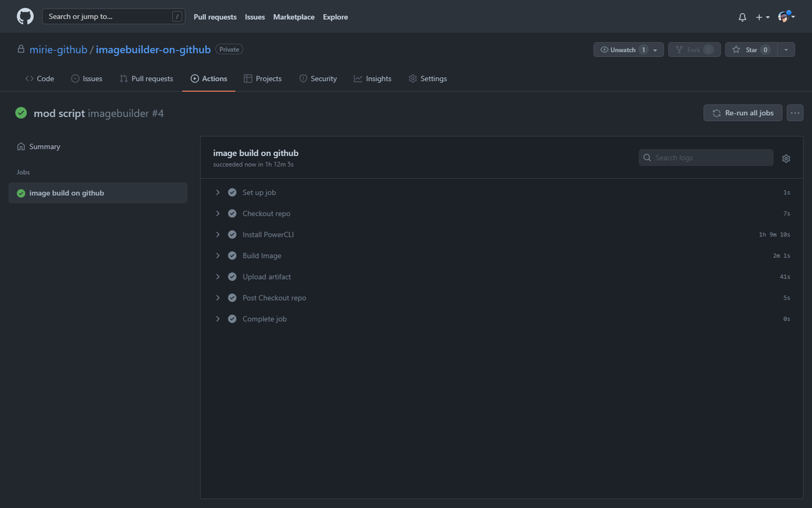The width and height of the screenshot is (812, 508).
Task: Click the log settings gear icon
Action: click(x=786, y=158)
